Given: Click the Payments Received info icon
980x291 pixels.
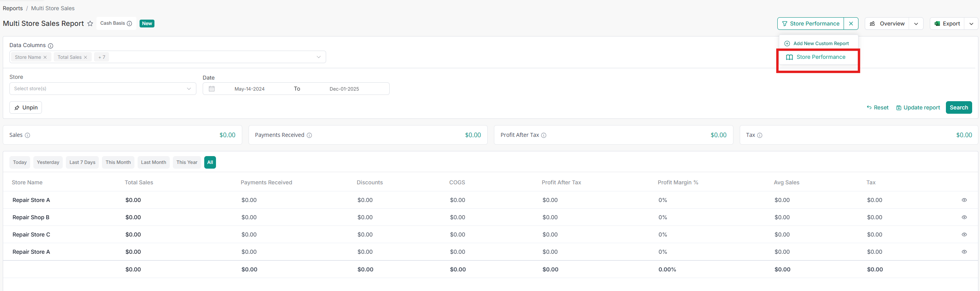Looking at the screenshot, I should (309, 135).
